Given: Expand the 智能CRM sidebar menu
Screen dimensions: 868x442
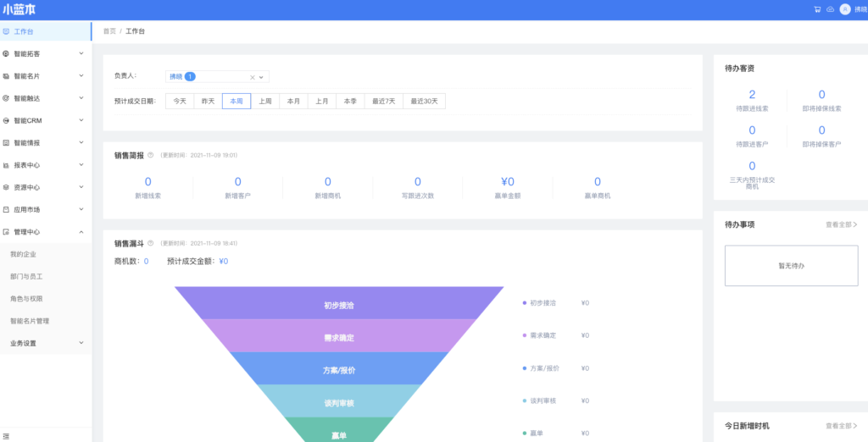Looking at the screenshot, I should click(x=45, y=120).
